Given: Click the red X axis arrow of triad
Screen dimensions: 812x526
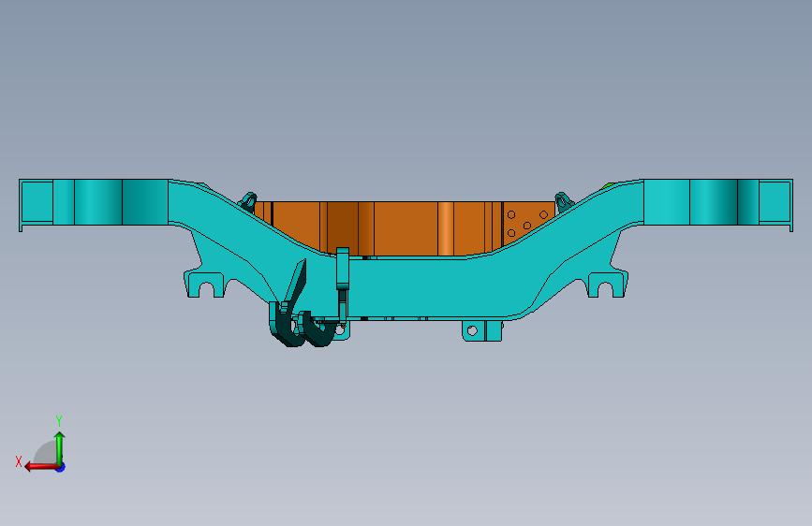Looking at the screenshot, I should pyautogui.click(x=40, y=467).
